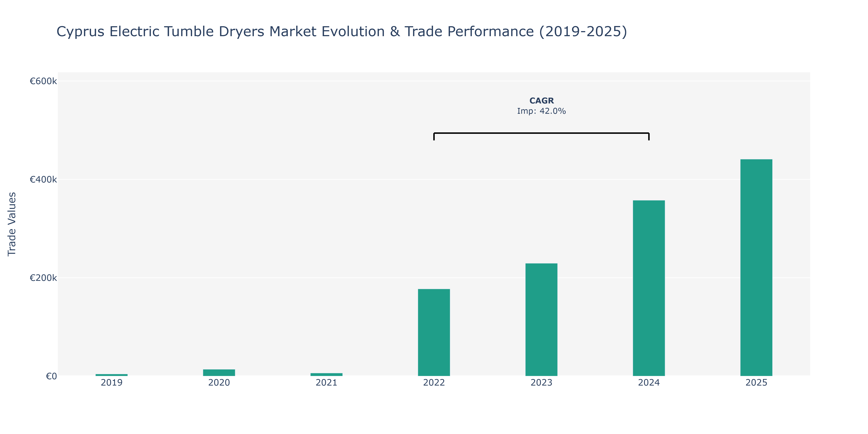Image resolution: width=868 pixels, height=434 pixels.
Task: Click the €600k axis label
Action: point(43,81)
